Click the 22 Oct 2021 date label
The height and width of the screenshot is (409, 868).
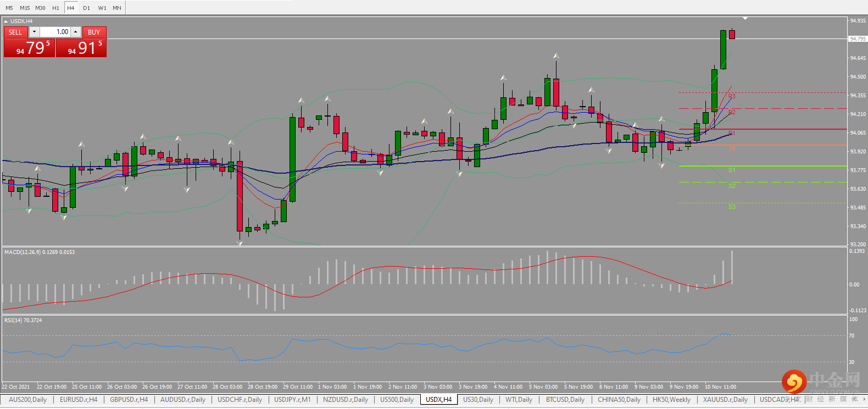pos(16,387)
